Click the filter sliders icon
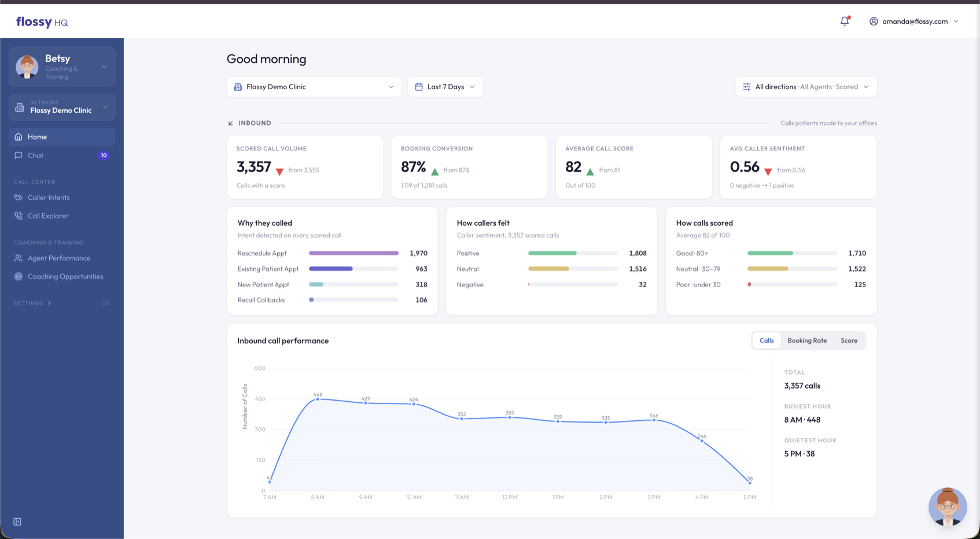This screenshot has width=980, height=539. [x=747, y=87]
